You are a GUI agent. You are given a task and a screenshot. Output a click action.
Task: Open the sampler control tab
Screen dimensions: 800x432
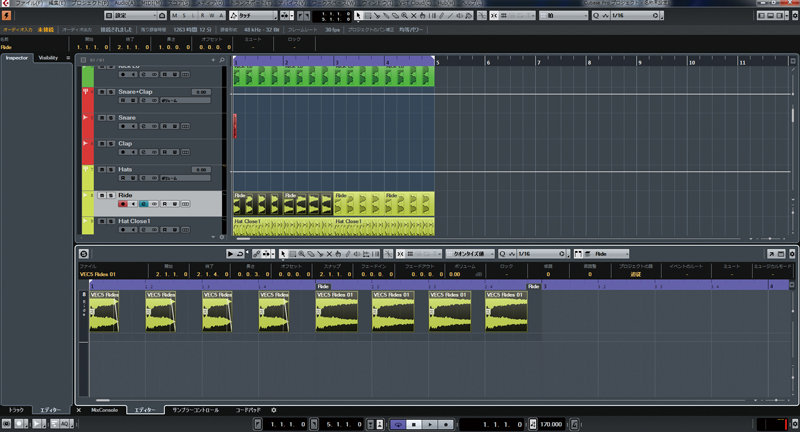click(198, 410)
